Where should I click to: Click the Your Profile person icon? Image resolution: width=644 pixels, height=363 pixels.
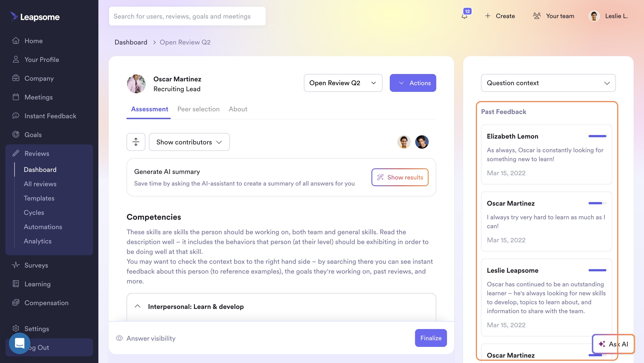pyautogui.click(x=16, y=59)
